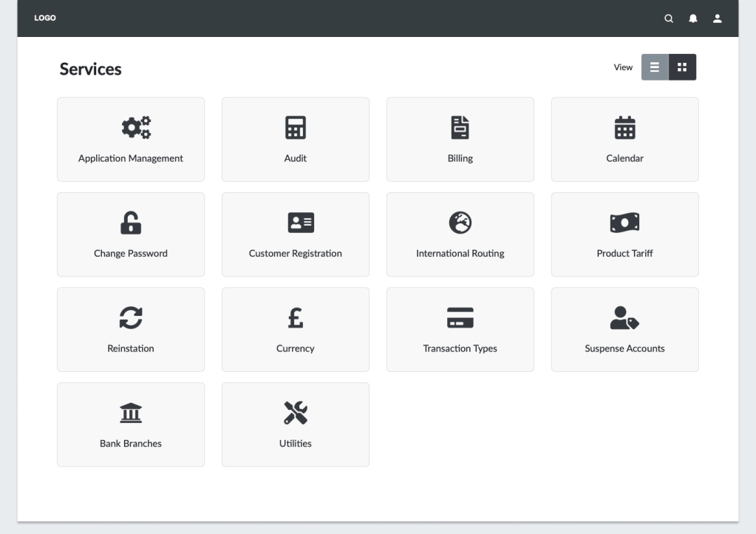Click the Reinstation refresh arrows icon
756x534 pixels.
pos(131,317)
